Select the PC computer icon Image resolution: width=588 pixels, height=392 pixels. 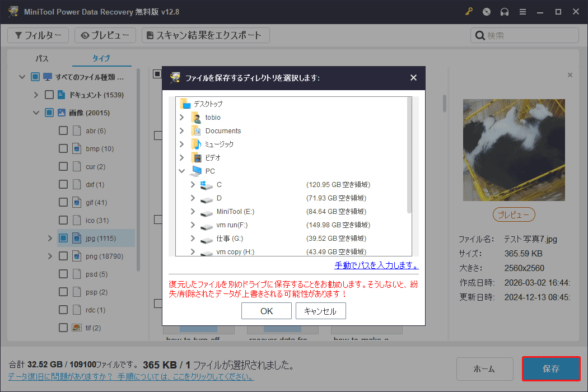(x=196, y=171)
